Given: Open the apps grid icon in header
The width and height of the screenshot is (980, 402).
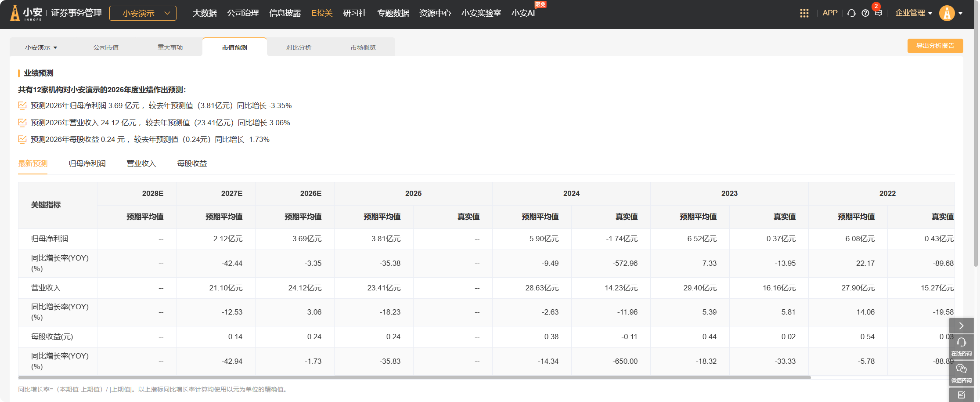Looking at the screenshot, I should point(804,13).
